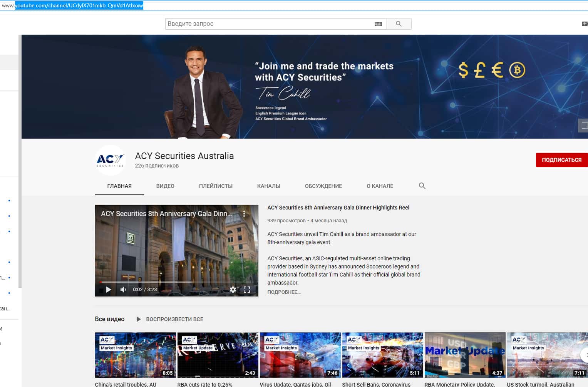The width and height of the screenshot is (588, 387).
Task: Toggle fullscreen on the video player
Action: (x=247, y=290)
